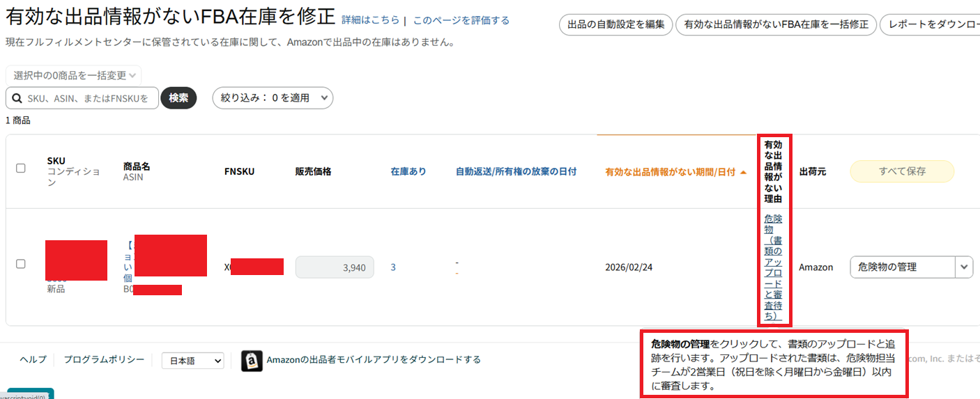Screen dimensions: 980x399
Task: Check the checkbox for the product row
Action: click(21, 264)
